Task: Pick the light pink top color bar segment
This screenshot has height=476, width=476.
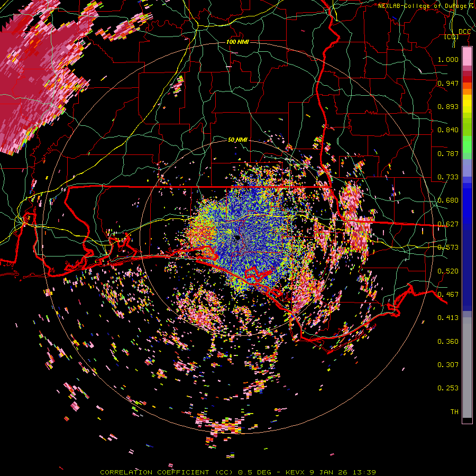Action: click(467, 56)
